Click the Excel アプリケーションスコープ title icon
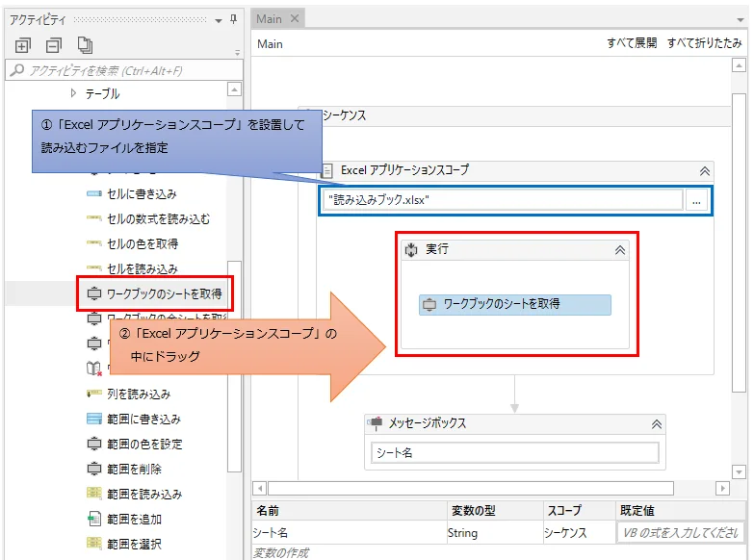This screenshot has height=560, width=754. [327, 170]
